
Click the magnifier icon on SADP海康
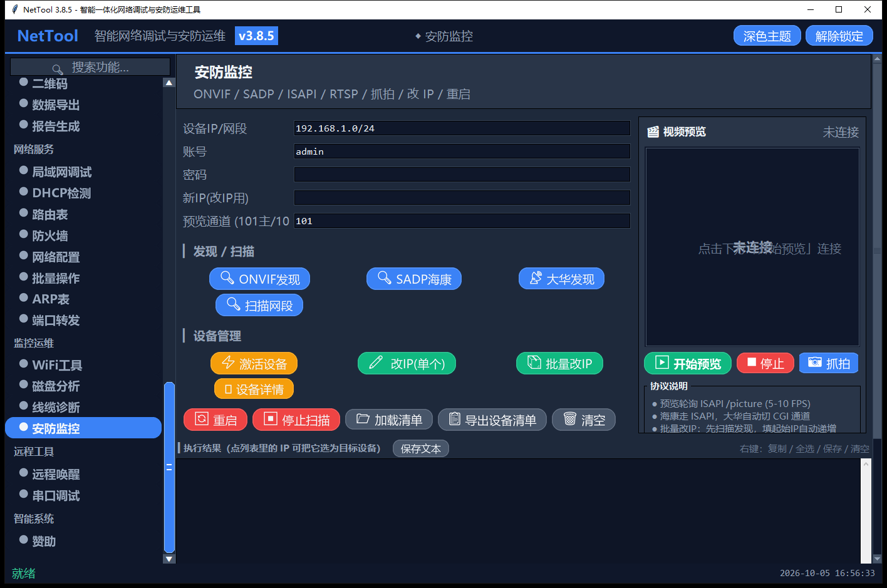pyautogui.click(x=385, y=277)
